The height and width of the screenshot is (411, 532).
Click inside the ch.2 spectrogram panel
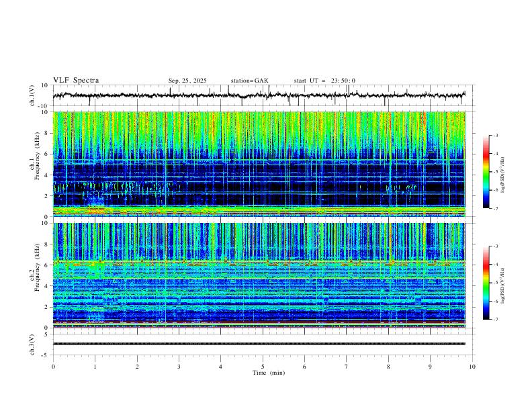coord(259,275)
